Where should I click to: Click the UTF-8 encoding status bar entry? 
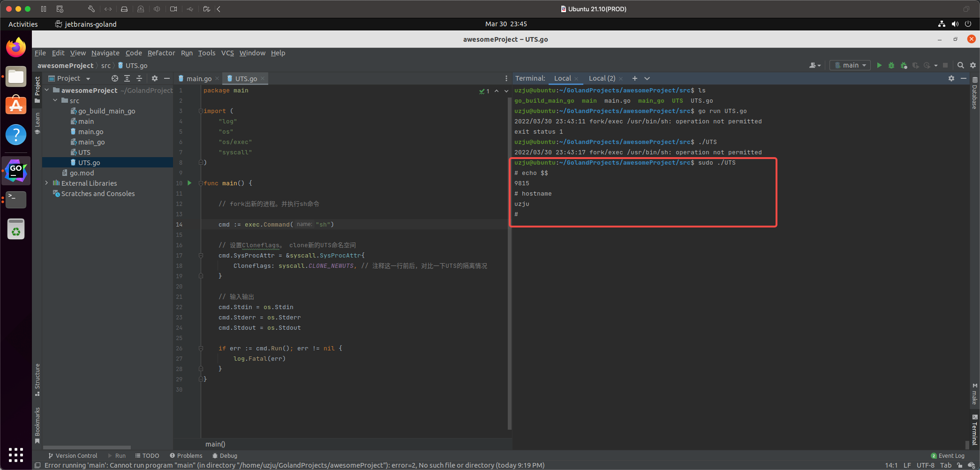click(x=926, y=465)
